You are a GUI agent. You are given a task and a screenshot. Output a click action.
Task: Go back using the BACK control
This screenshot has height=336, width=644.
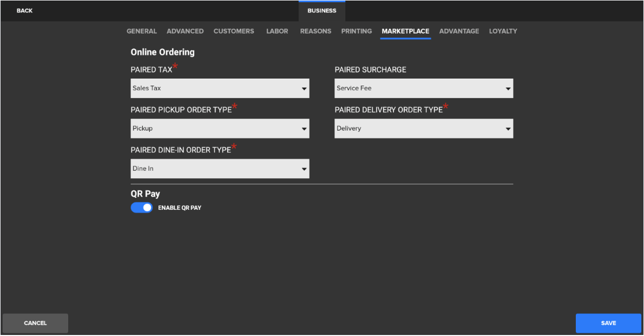pyautogui.click(x=24, y=10)
